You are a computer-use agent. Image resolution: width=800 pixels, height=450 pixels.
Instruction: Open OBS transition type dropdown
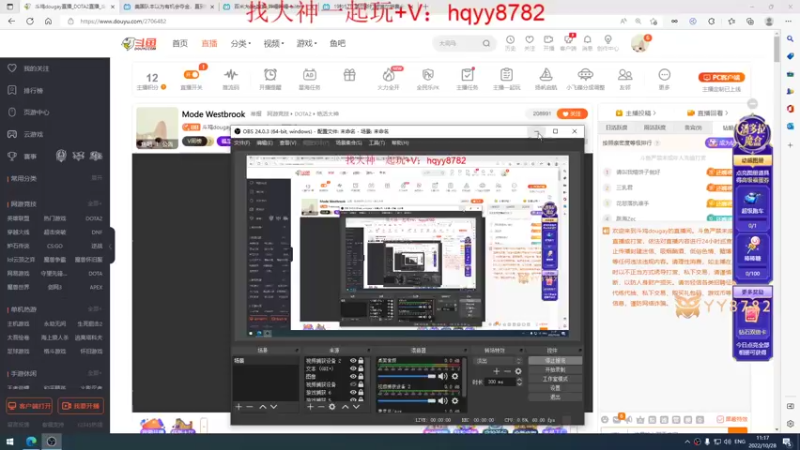coord(498,361)
